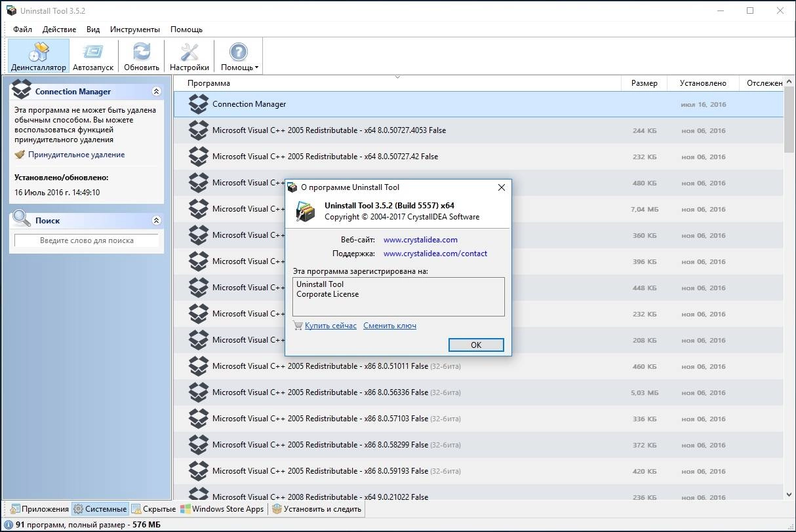Click the info icon in the status bar
This screenshot has height=532, width=796.
(x=8, y=525)
